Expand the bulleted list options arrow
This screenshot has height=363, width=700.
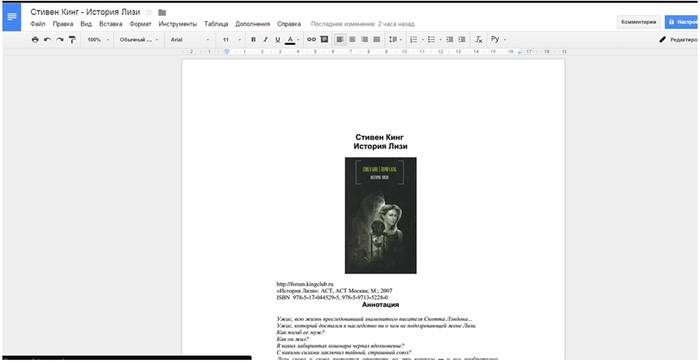coord(440,40)
